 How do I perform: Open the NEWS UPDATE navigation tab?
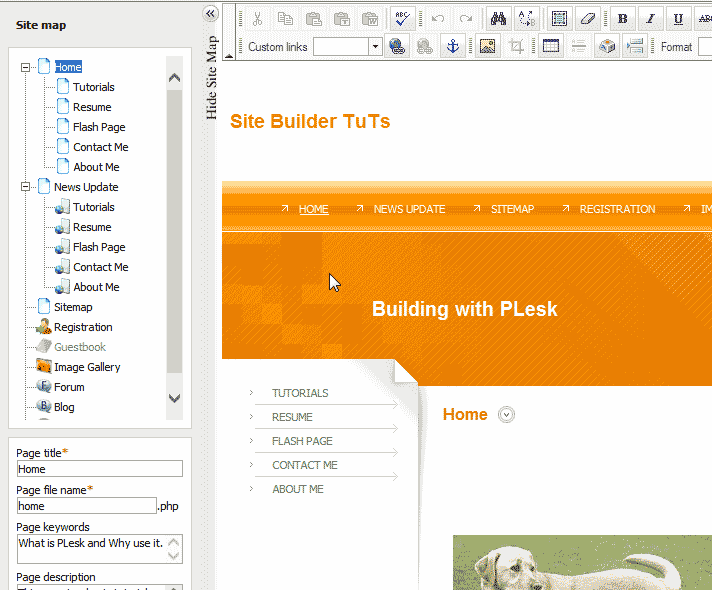click(409, 209)
